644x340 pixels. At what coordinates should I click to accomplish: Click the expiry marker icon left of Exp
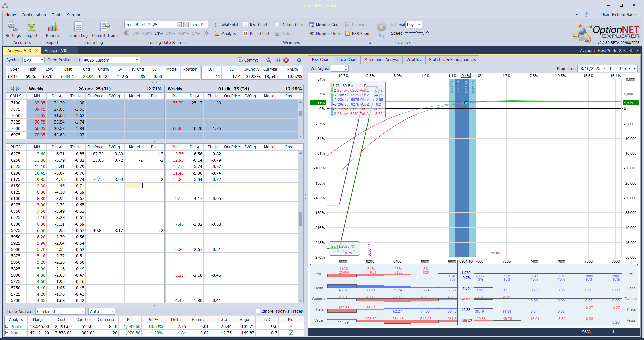(186, 25)
